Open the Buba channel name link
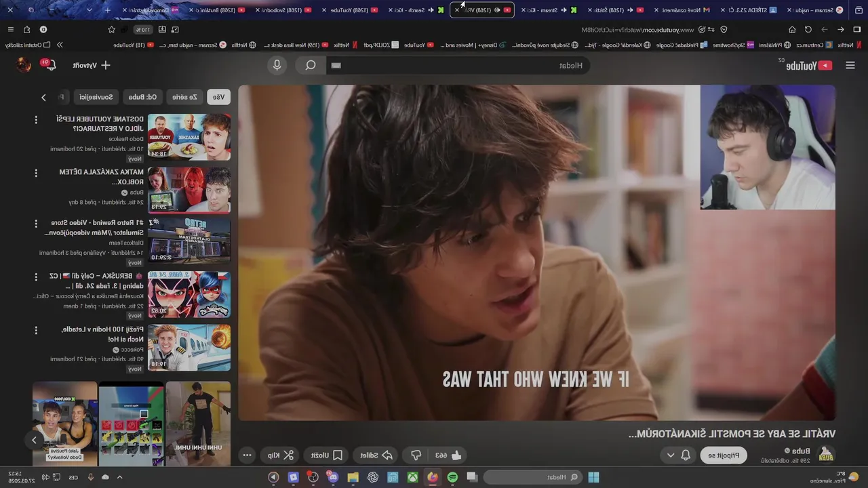The width and height of the screenshot is (868, 488). point(801,451)
